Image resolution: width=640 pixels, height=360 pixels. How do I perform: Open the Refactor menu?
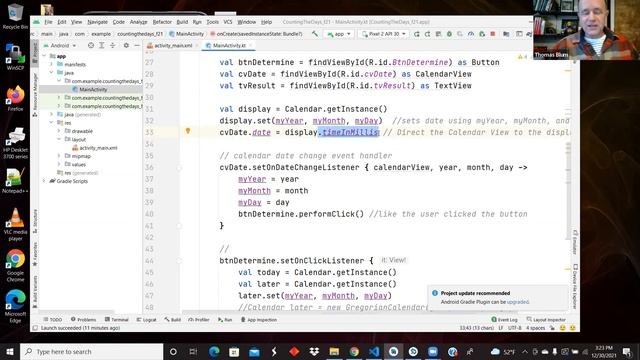coord(162,22)
